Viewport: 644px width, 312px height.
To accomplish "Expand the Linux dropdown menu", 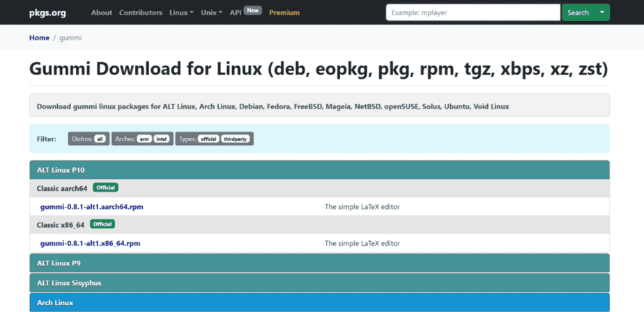I will coord(181,13).
